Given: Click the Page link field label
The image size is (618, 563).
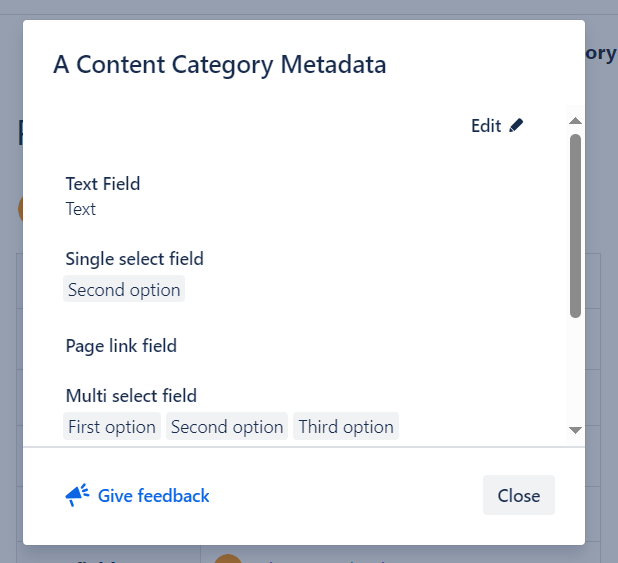Looking at the screenshot, I should point(121,346).
